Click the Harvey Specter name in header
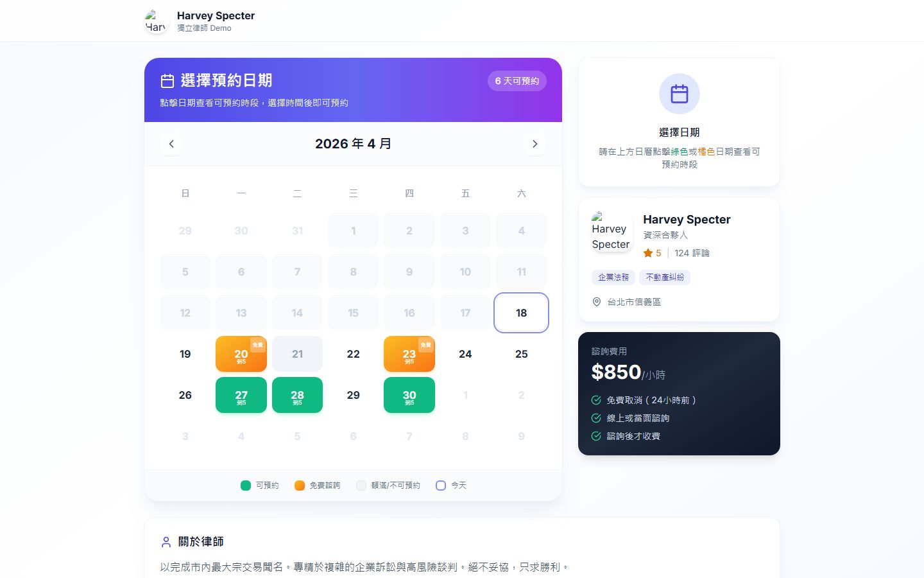This screenshot has height=578, width=924. pos(216,15)
